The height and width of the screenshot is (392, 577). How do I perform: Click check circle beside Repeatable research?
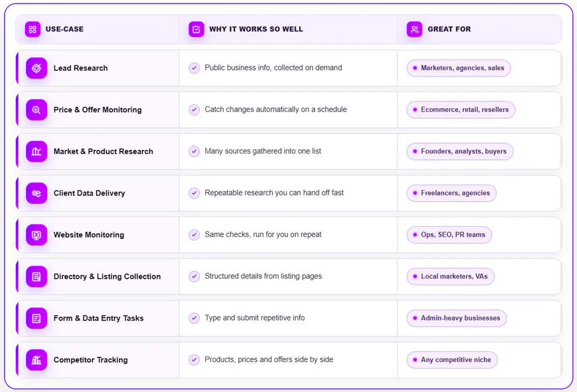point(194,193)
